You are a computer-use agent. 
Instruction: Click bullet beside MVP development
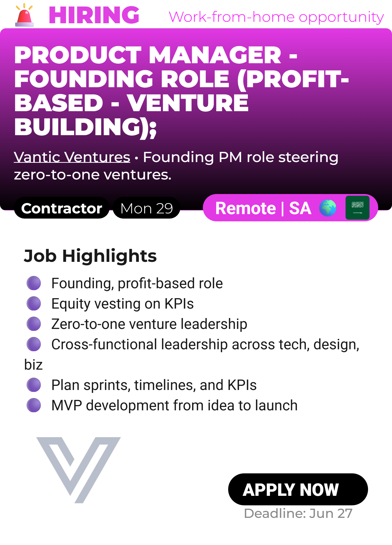[34, 405]
